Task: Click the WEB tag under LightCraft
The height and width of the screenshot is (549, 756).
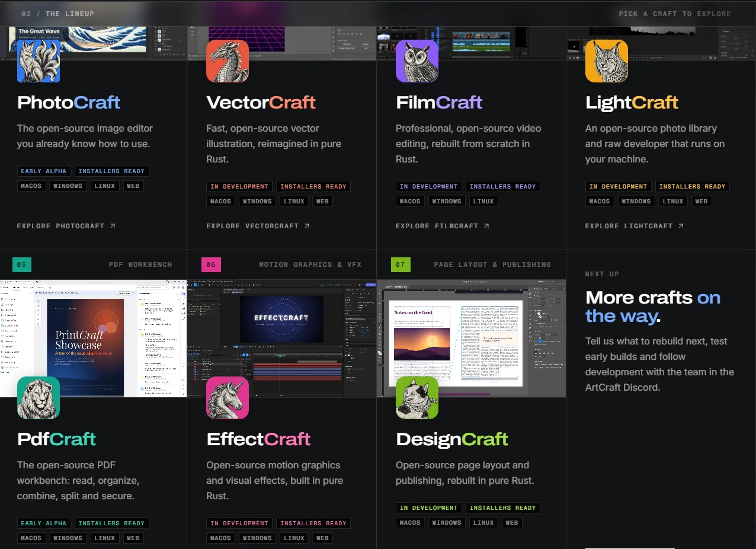Action: pos(701,202)
